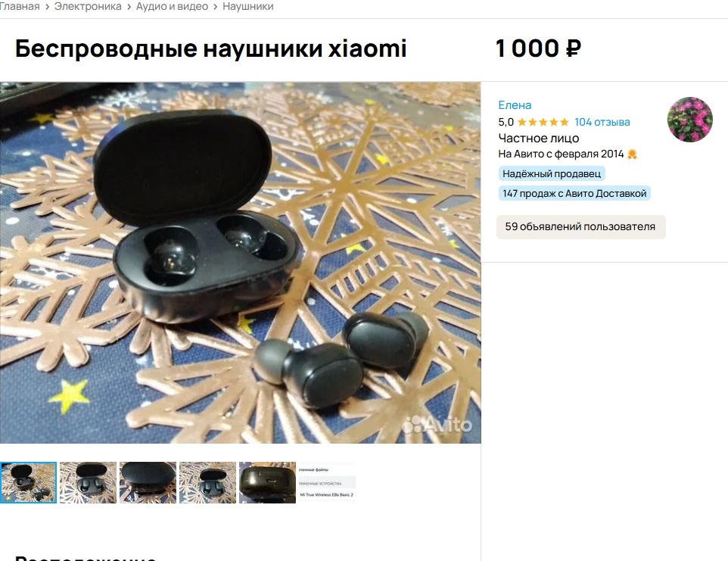The width and height of the screenshot is (728, 561).
Task: Go to Электроника breadcrumb category
Action: [x=88, y=7]
